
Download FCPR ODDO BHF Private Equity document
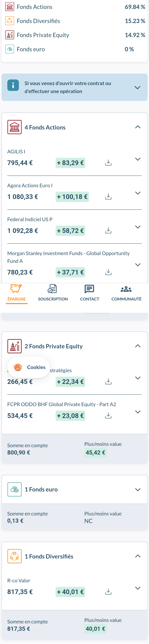108,415
